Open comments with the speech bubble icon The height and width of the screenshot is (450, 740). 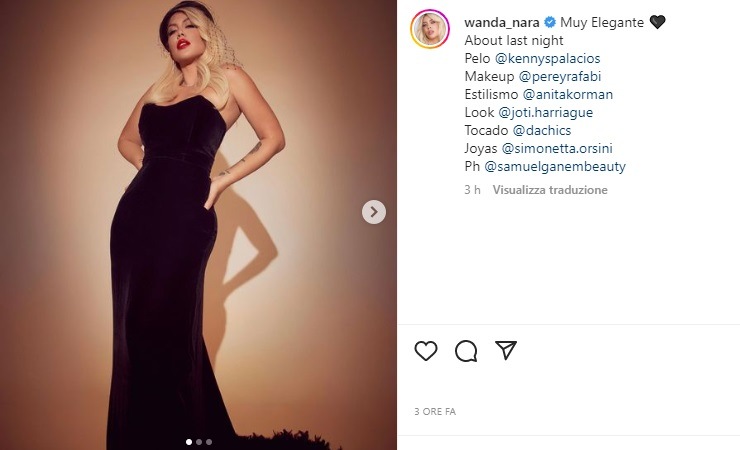(466, 351)
